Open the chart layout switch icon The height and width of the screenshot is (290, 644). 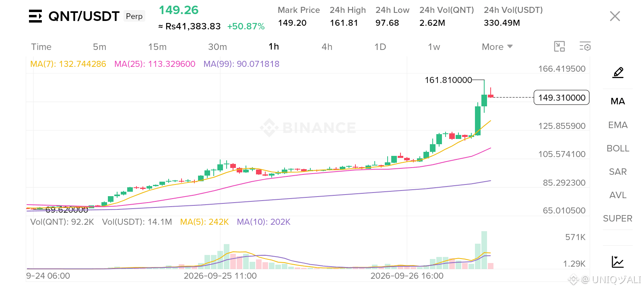click(x=559, y=47)
